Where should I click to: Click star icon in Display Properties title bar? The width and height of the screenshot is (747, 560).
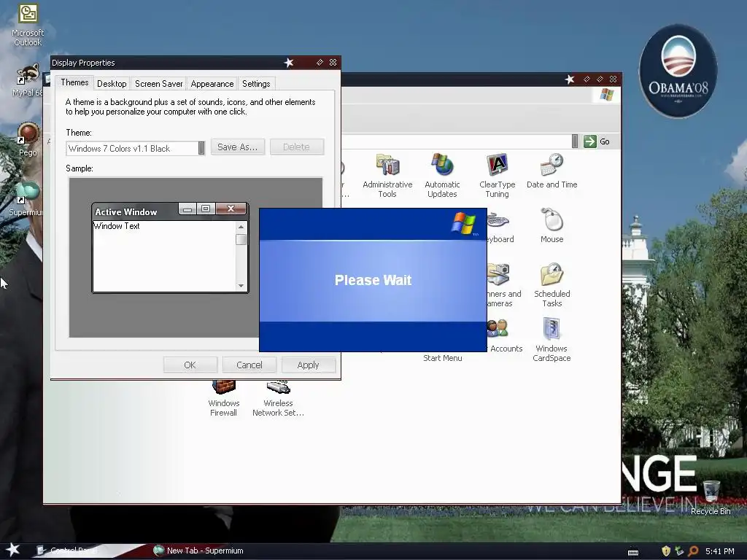pos(289,63)
